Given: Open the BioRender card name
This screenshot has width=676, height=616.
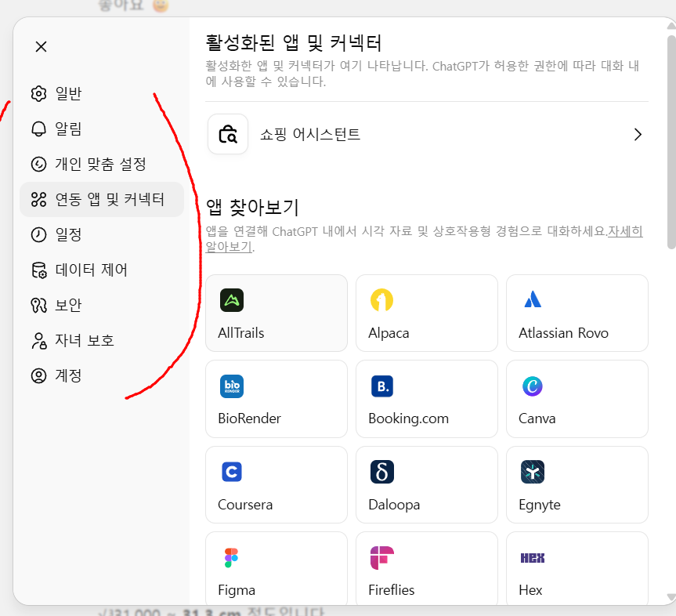Looking at the screenshot, I should 249,419.
